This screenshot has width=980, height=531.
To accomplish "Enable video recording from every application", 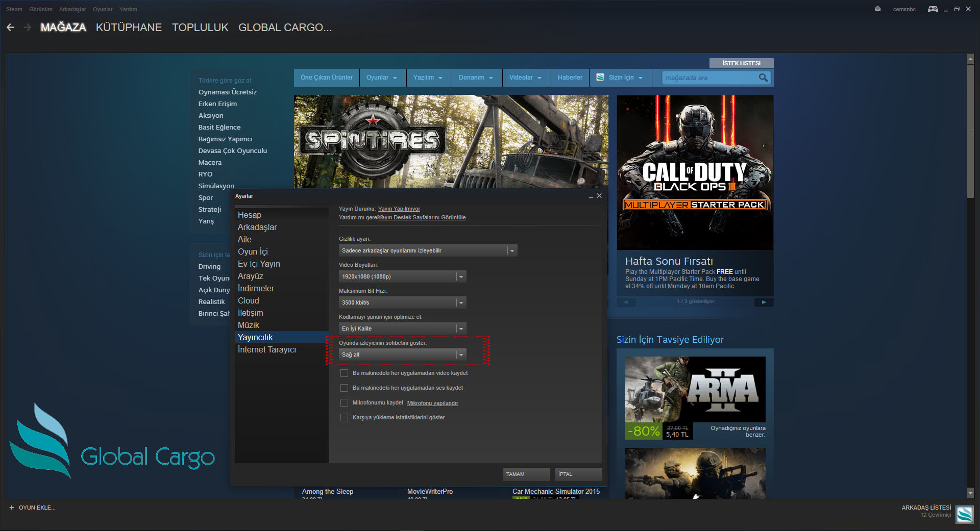I will point(344,373).
